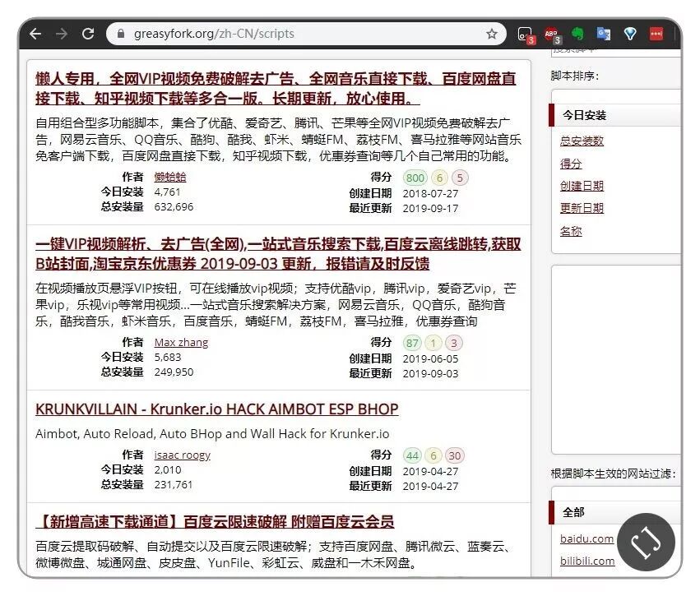Open the 一键VIP视频解析 script title
Image resolution: width=700 pixels, height=596 pixels.
click(x=278, y=254)
